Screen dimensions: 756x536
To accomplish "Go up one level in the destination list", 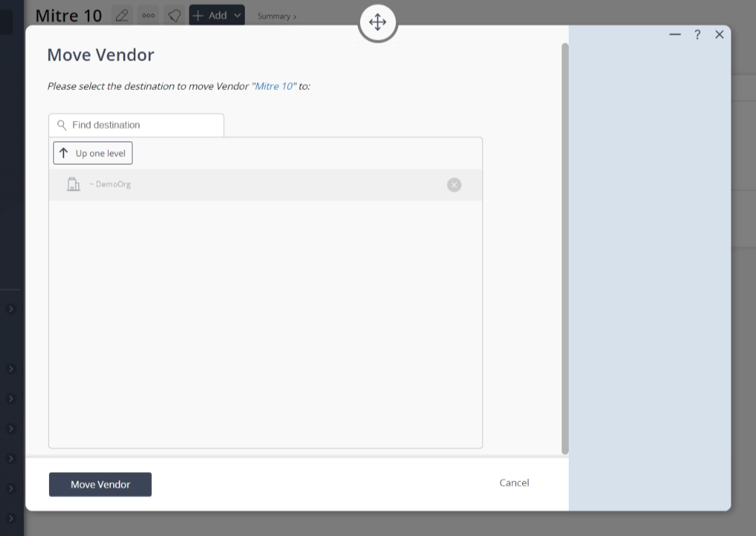I will coord(93,153).
